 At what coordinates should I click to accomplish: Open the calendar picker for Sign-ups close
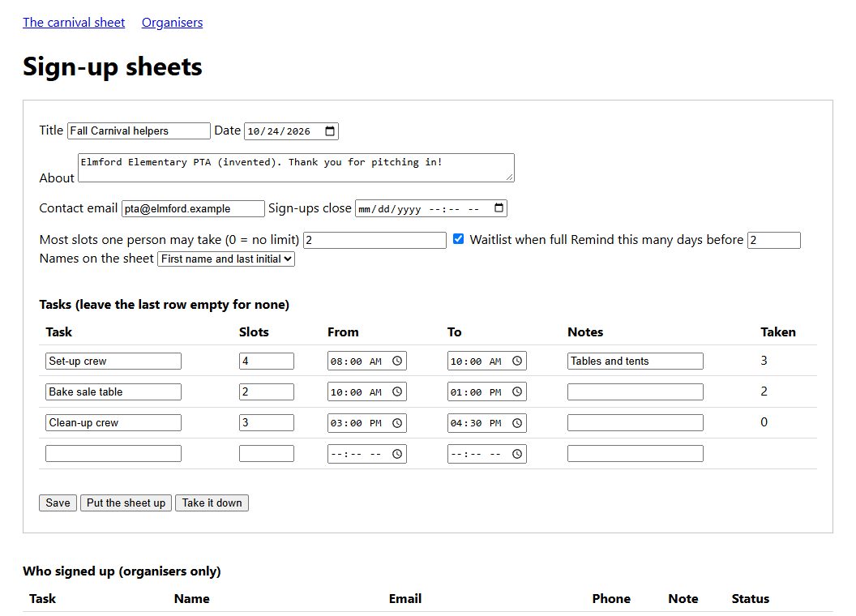(499, 208)
